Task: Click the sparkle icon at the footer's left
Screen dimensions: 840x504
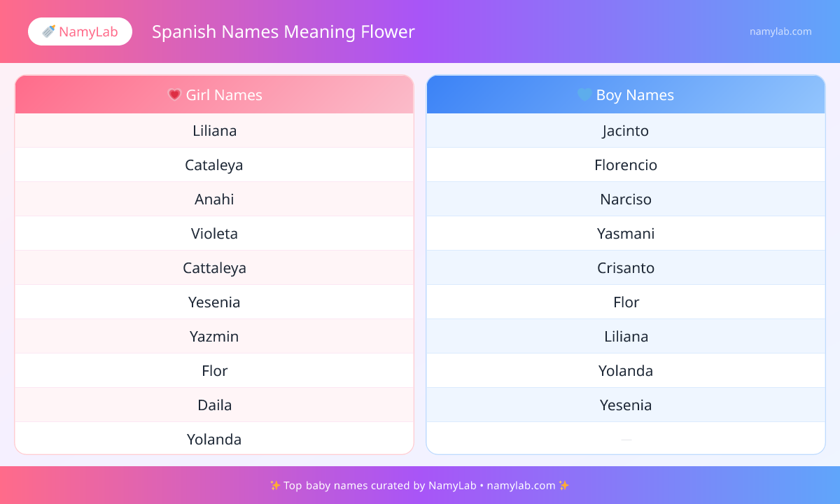Action: (275, 485)
